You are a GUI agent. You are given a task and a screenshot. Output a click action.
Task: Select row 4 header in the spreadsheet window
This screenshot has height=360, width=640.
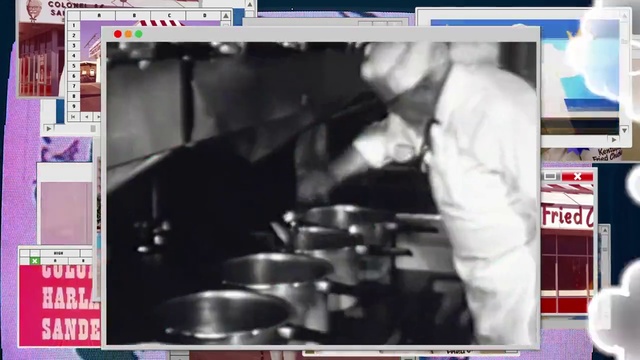tap(74, 56)
